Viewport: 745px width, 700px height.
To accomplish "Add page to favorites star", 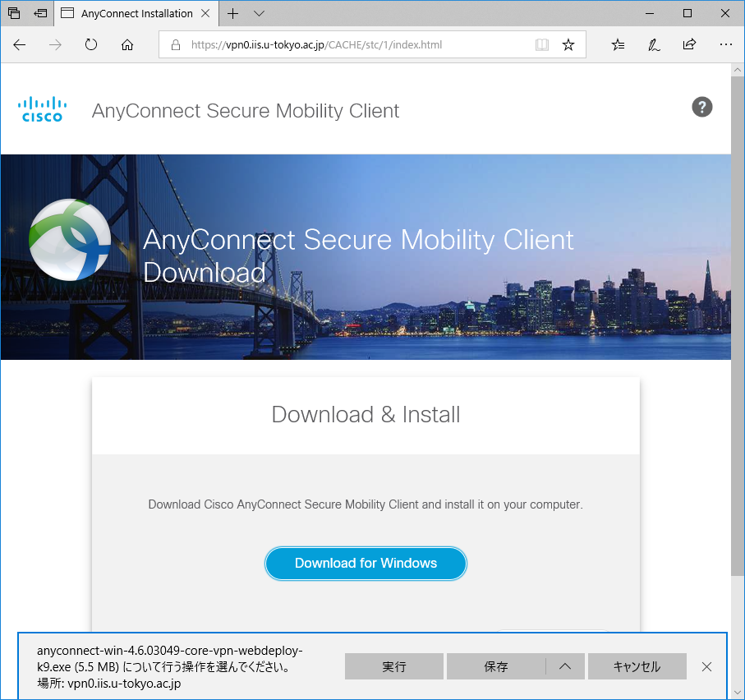I will [x=568, y=44].
